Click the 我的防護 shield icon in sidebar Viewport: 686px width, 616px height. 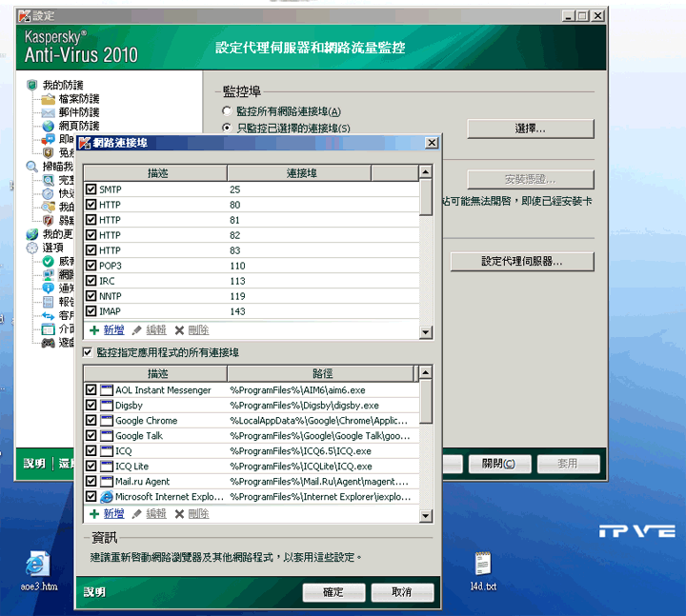pyautogui.click(x=32, y=86)
